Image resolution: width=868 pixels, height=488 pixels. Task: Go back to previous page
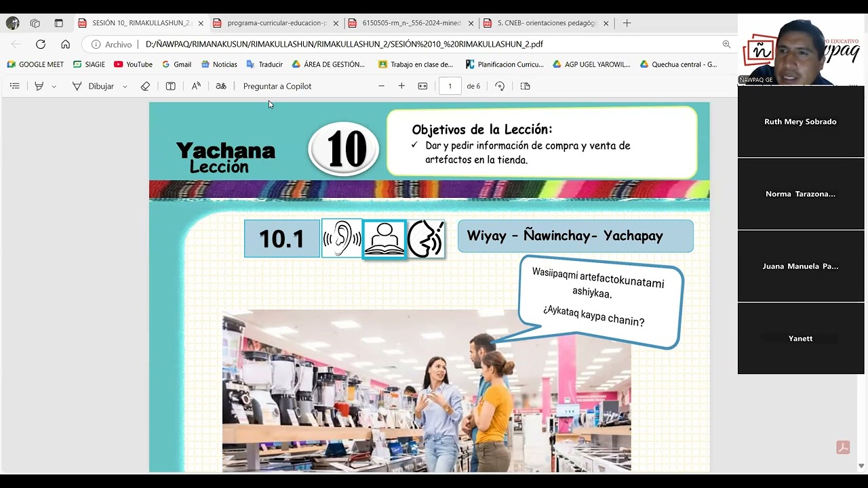(x=16, y=44)
